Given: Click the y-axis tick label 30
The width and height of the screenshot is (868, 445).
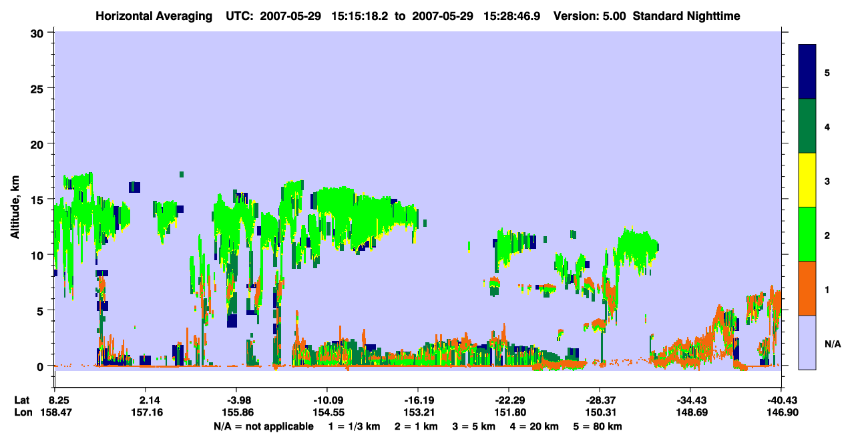Looking at the screenshot, I should point(39,32).
